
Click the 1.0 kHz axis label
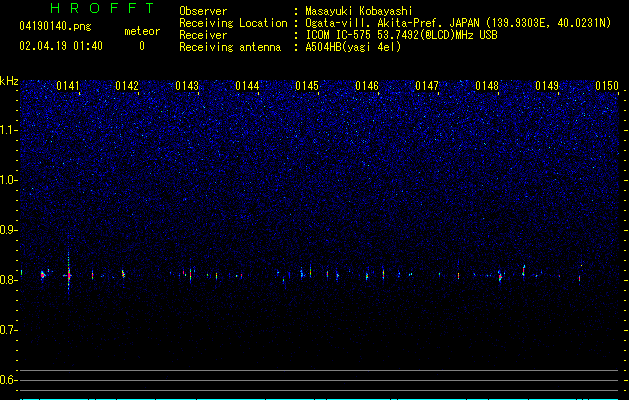point(7,180)
